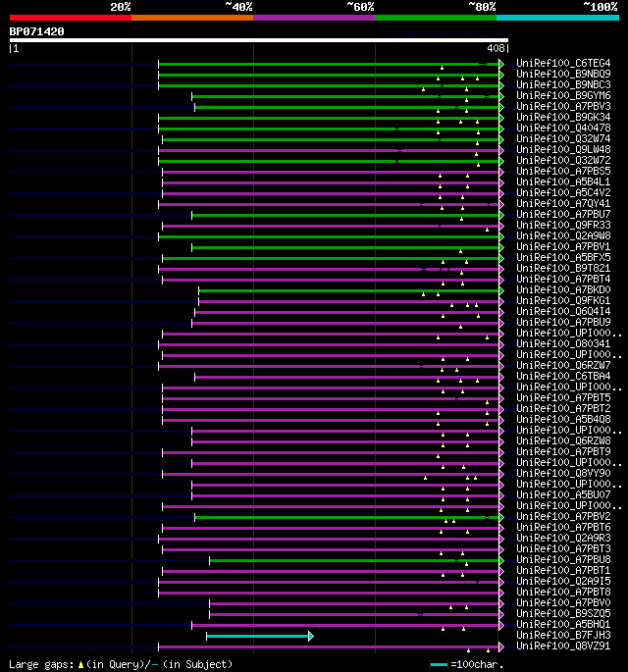The height and width of the screenshot is (672, 628).
Task: Select the UniRef100_A7PBT5 label
Action: (x=563, y=397)
